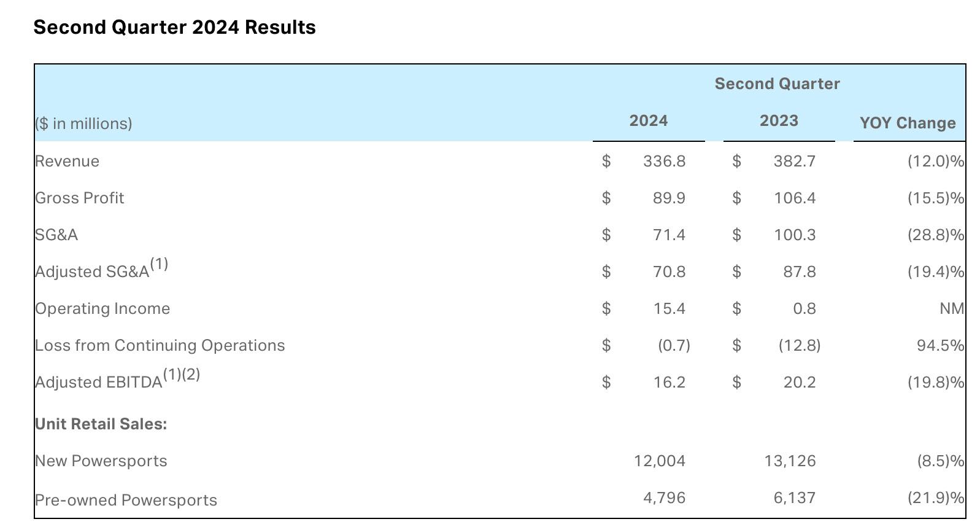
Task: Select the 106.4 gross profit value
Action: click(x=795, y=198)
